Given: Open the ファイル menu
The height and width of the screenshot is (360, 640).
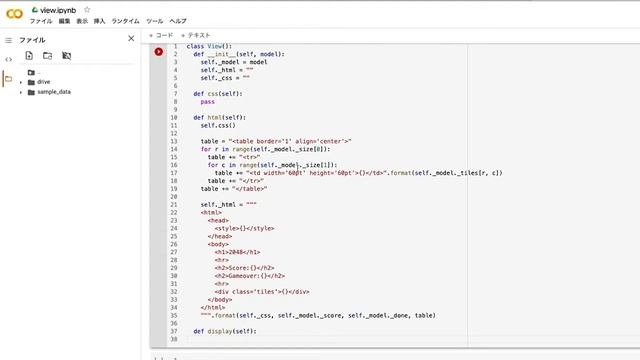Looking at the screenshot, I should (41, 21).
